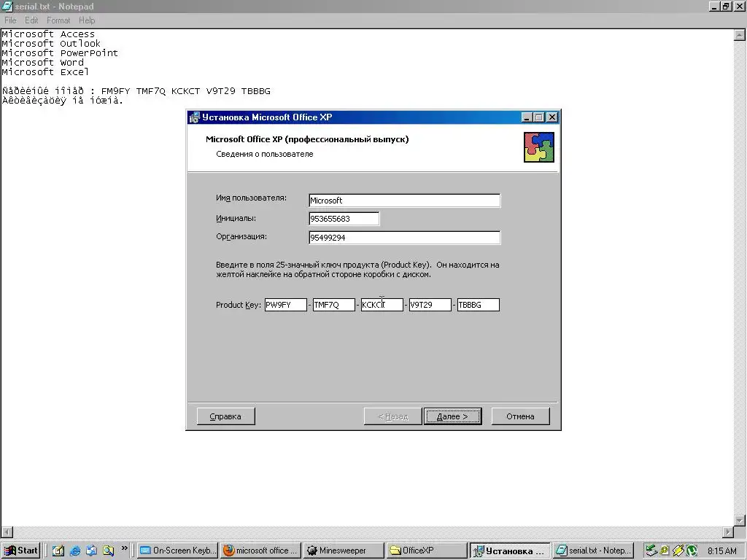Click the Office puzzle logo in installer
This screenshot has height=560, width=747.
tap(539, 147)
